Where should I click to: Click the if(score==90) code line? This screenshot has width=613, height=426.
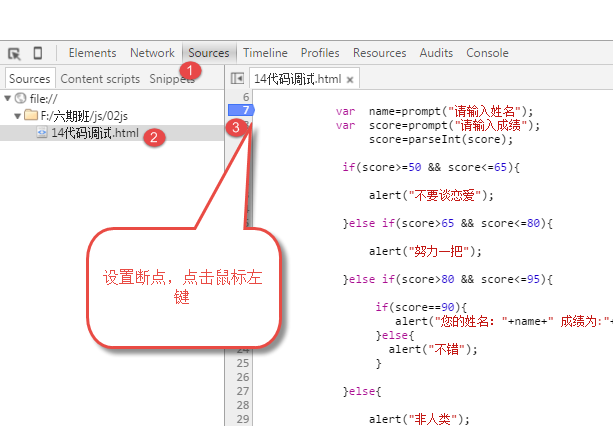[x=421, y=307]
